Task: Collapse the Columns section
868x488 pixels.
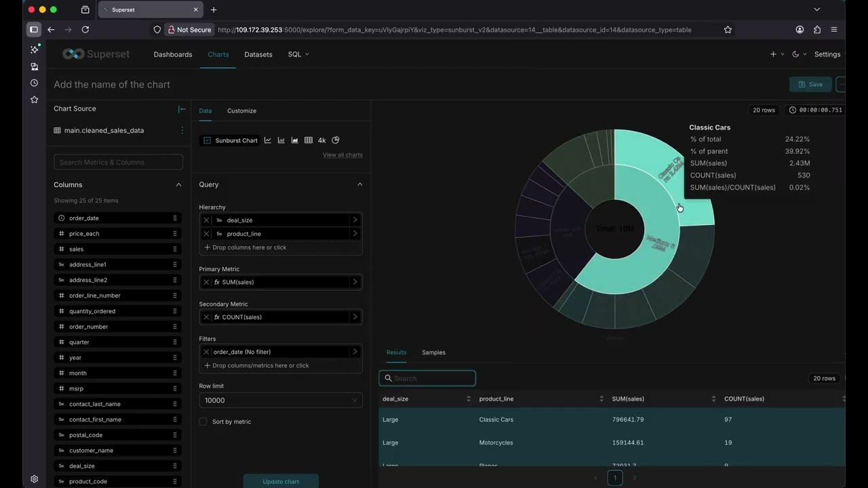Action: 179,184
